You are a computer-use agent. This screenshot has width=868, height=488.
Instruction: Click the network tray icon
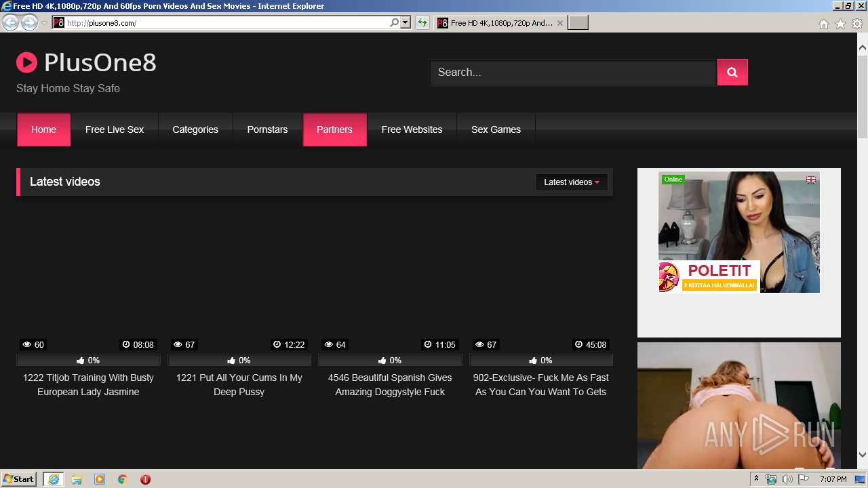pyautogui.click(x=771, y=479)
